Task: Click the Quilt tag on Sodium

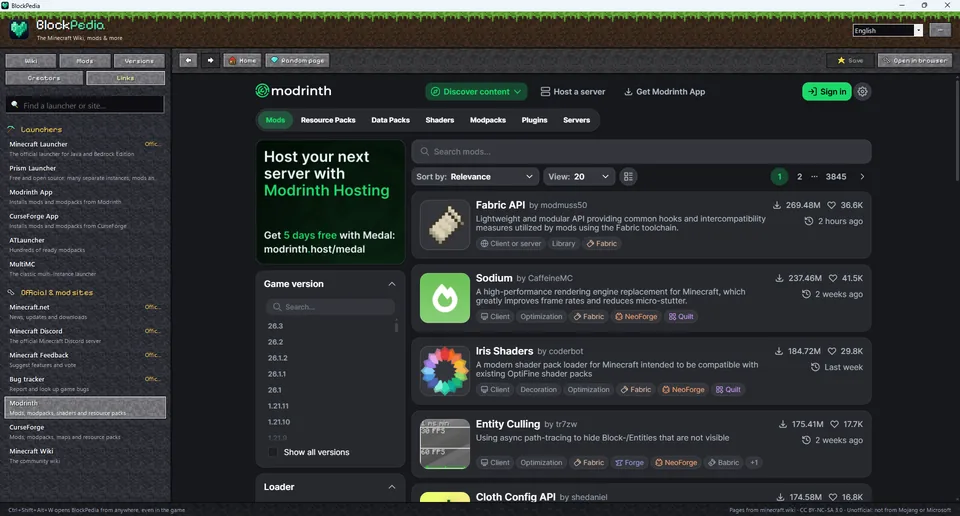Action: (x=681, y=316)
